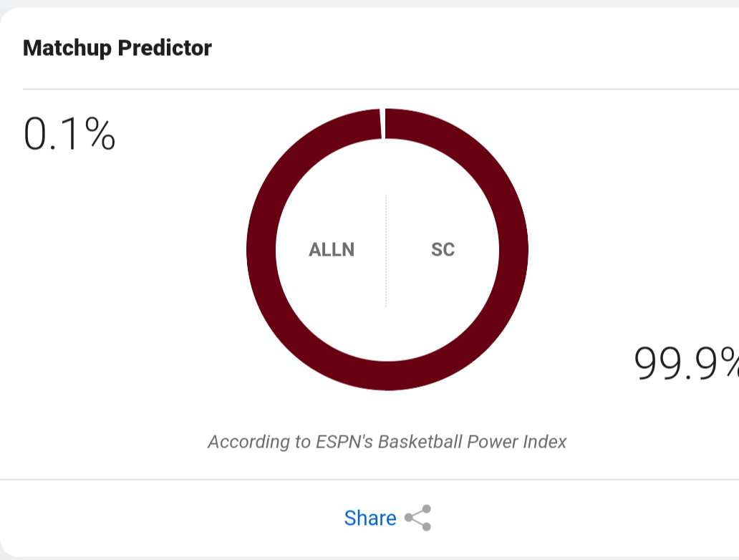Open the Share link
The height and width of the screenshot is (560, 739).
[x=370, y=518]
